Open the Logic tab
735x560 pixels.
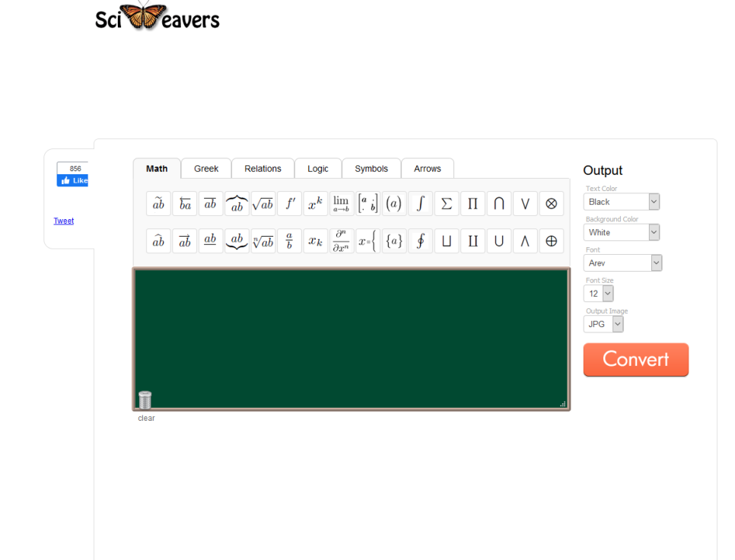point(318,169)
